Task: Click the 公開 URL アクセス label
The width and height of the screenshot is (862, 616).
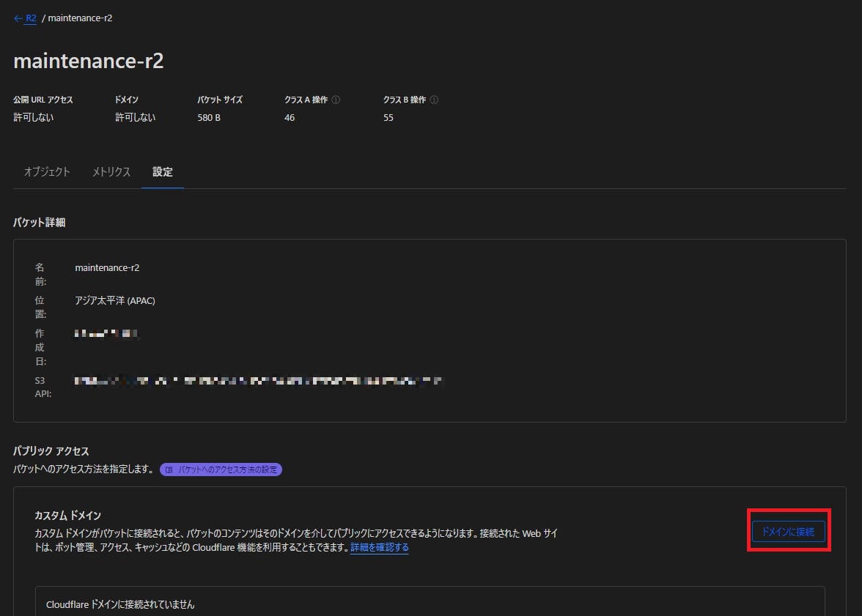Action: pos(43,100)
